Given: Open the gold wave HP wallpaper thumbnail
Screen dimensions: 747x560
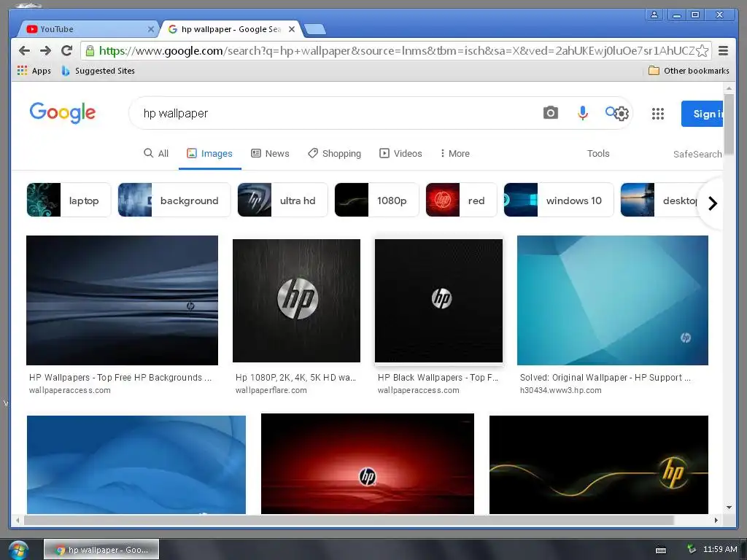Looking at the screenshot, I should click(x=599, y=464).
